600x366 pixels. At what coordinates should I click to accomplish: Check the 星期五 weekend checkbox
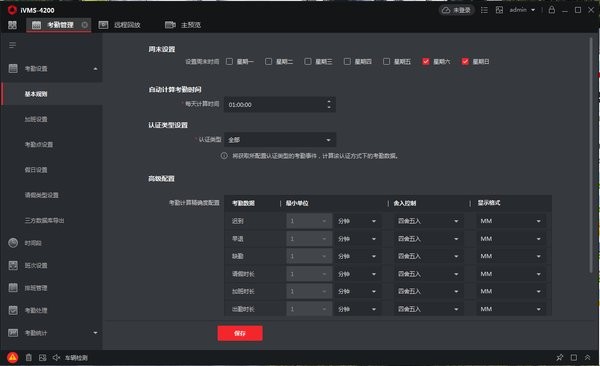(386, 62)
